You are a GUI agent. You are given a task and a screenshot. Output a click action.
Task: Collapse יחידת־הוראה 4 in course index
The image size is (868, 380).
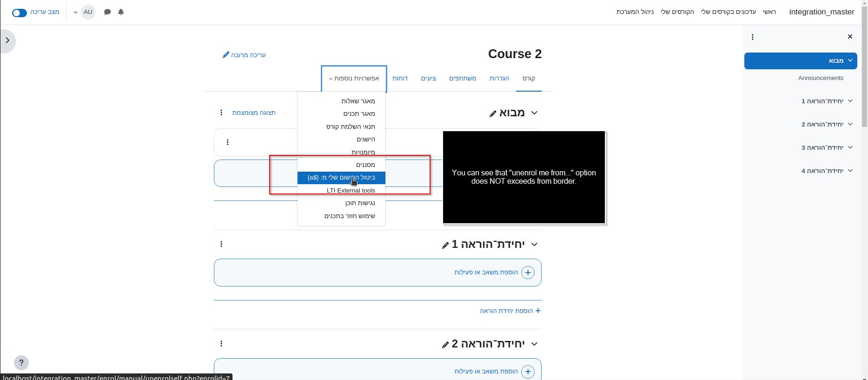[850, 171]
